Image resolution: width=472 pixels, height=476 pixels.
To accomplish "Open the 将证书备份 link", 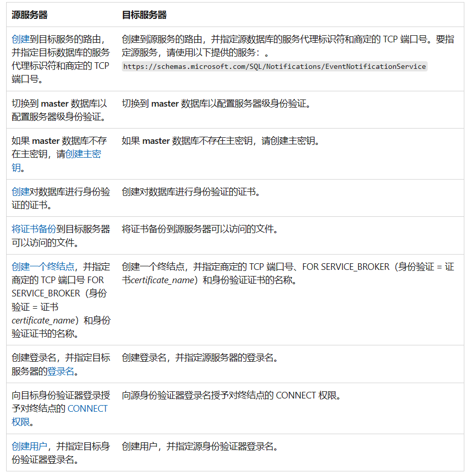I will point(34,229).
